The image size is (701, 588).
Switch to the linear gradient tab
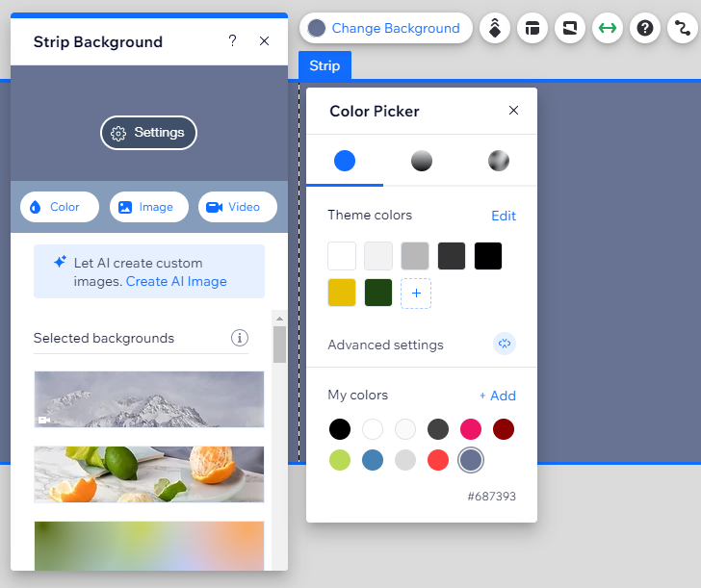(x=422, y=161)
